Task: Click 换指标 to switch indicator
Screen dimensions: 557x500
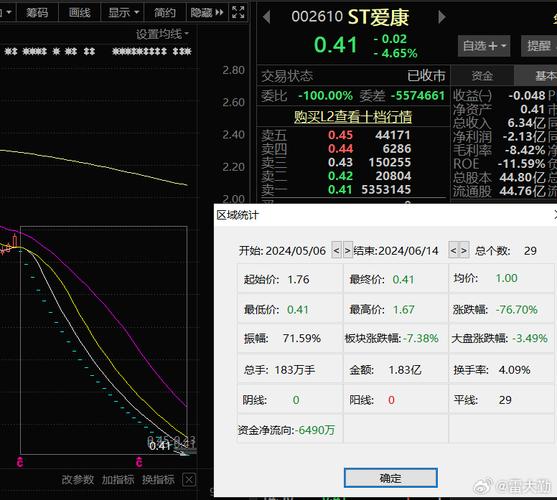Action: click(x=158, y=480)
